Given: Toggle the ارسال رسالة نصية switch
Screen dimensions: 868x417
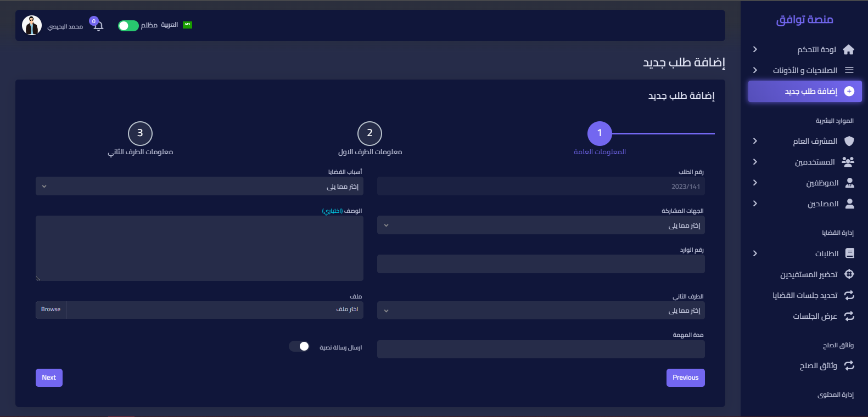Looking at the screenshot, I should (299, 346).
